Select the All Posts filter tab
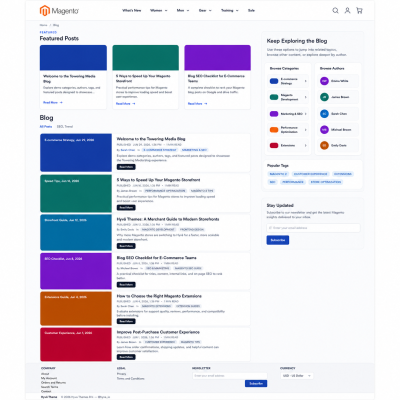This screenshot has width=400, height=400. (46, 127)
